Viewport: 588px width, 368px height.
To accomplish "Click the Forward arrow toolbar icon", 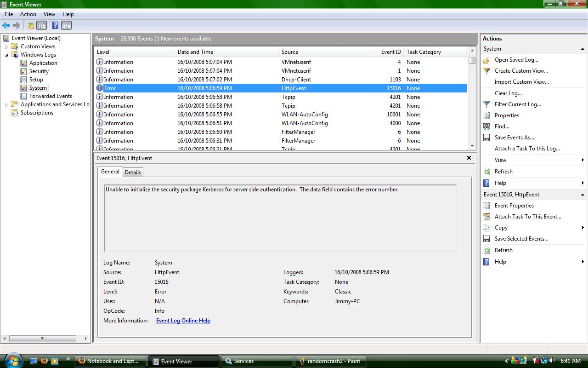I will point(17,26).
